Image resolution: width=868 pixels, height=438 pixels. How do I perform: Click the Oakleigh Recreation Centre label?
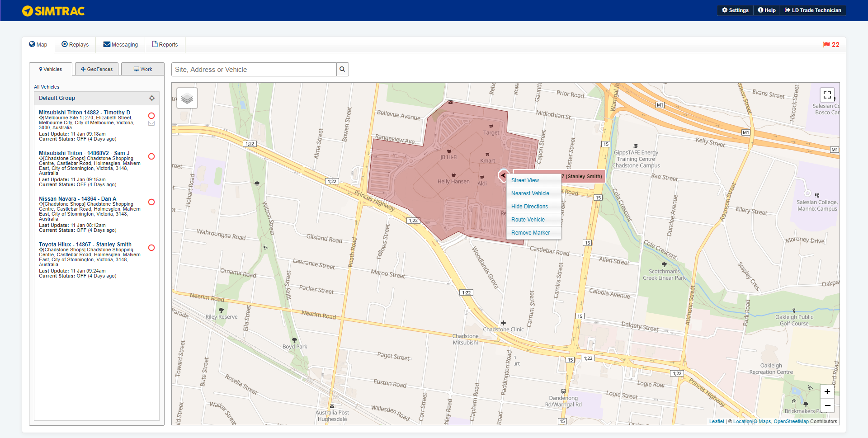point(771,369)
